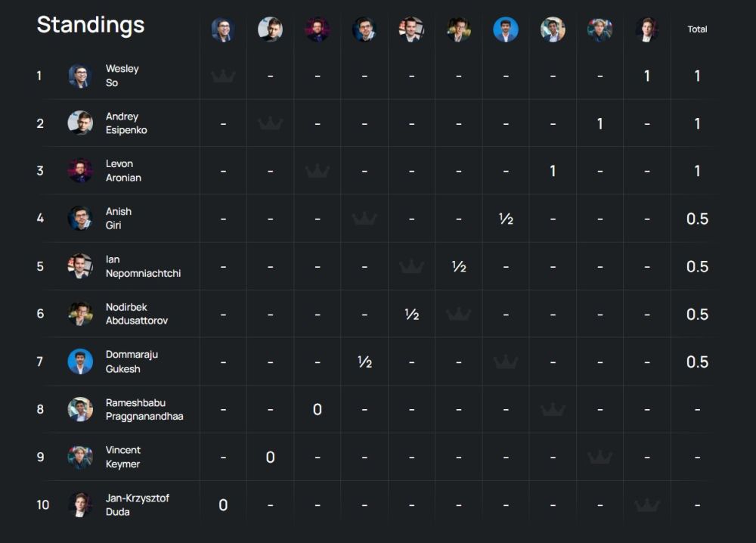The image size is (756, 543).
Task: Click the Total column header
Action: pyautogui.click(x=697, y=29)
